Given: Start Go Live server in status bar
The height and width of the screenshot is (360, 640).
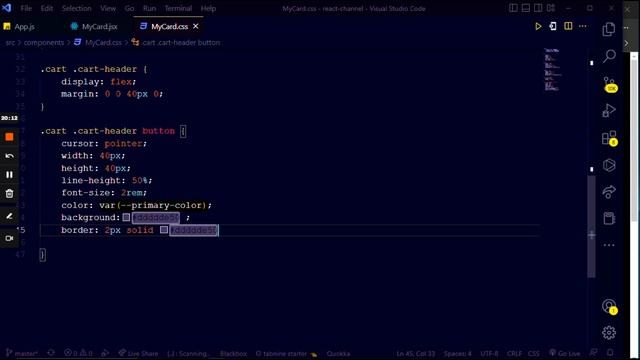Looking at the screenshot, I should coord(564,353).
